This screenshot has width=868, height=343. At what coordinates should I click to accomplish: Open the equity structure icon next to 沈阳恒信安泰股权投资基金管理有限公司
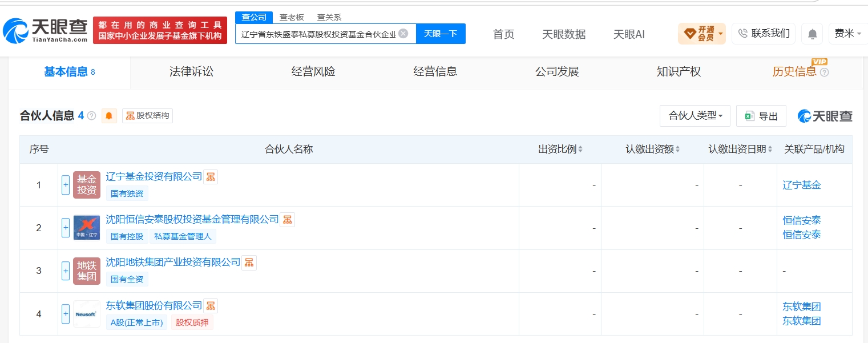(x=287, y=220)
